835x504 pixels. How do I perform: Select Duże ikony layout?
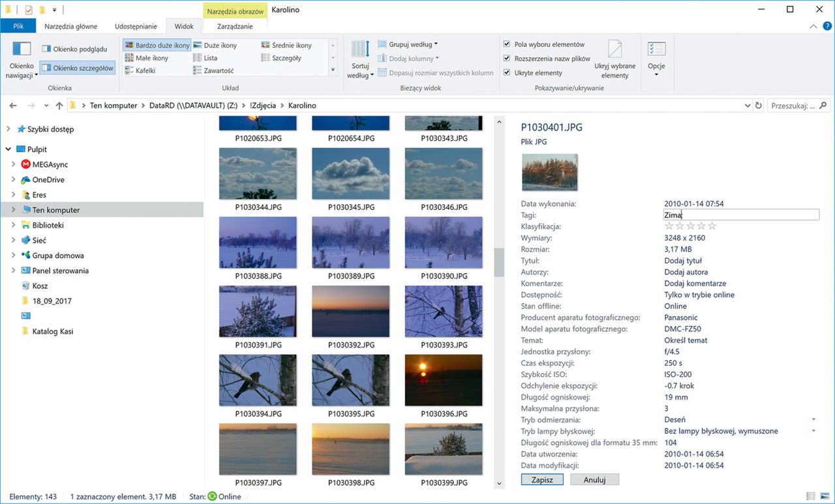tap(215, 46)
